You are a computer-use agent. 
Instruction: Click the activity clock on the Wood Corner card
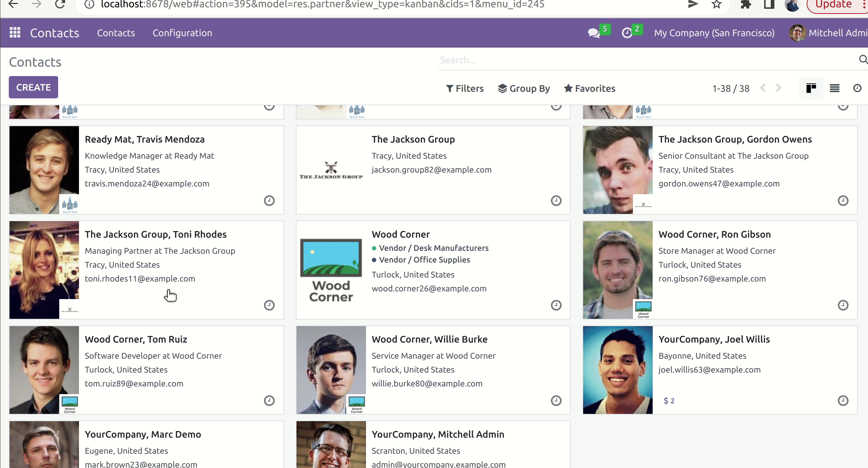pyautogui.click(x=556, y=305)
